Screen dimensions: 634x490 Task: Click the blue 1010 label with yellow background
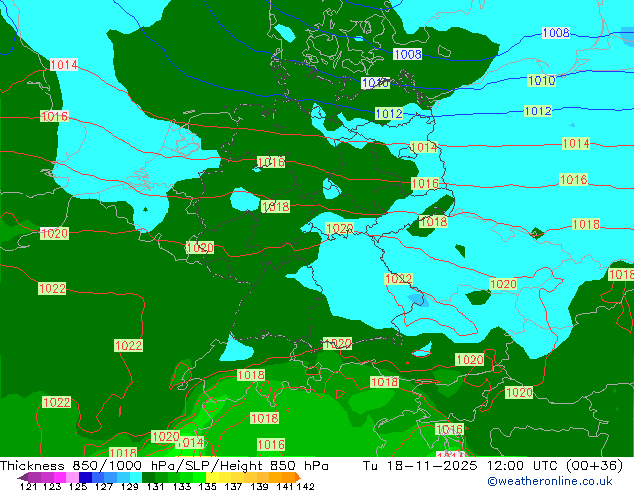pos(541,80)
